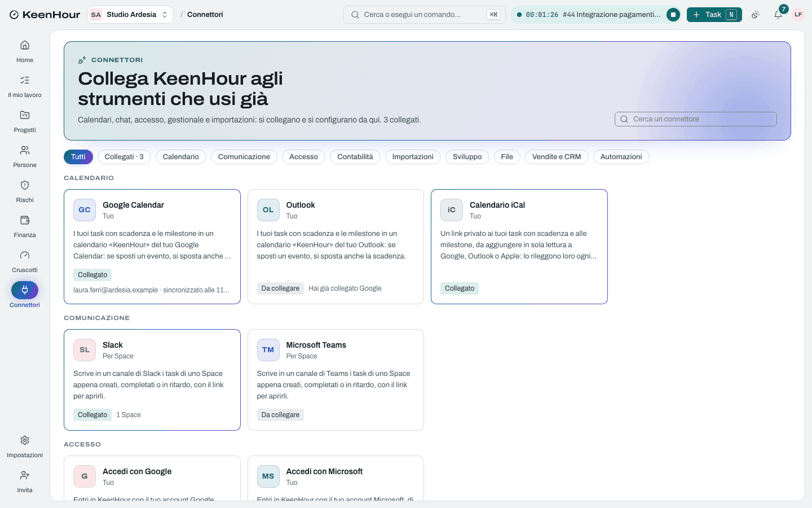The image size is (812, 508).
Task: Open the Home sidebar icon
Action: coord(25,45)
